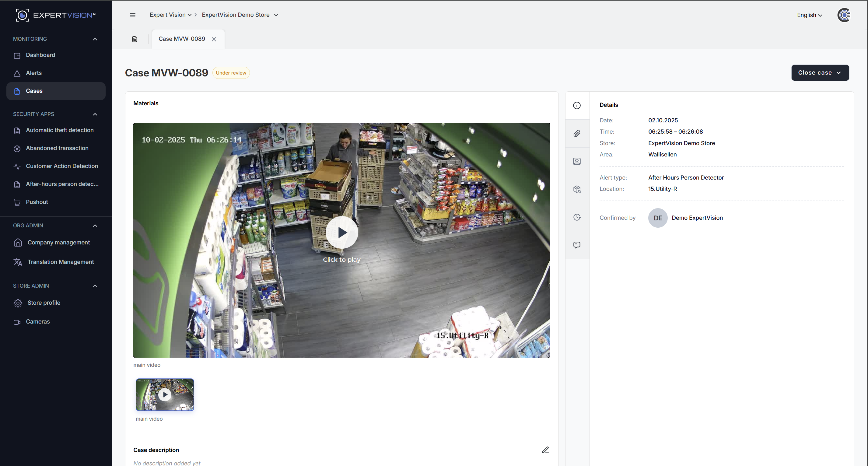
Task: Open the English language dropdown
Action: coord(809,15)
